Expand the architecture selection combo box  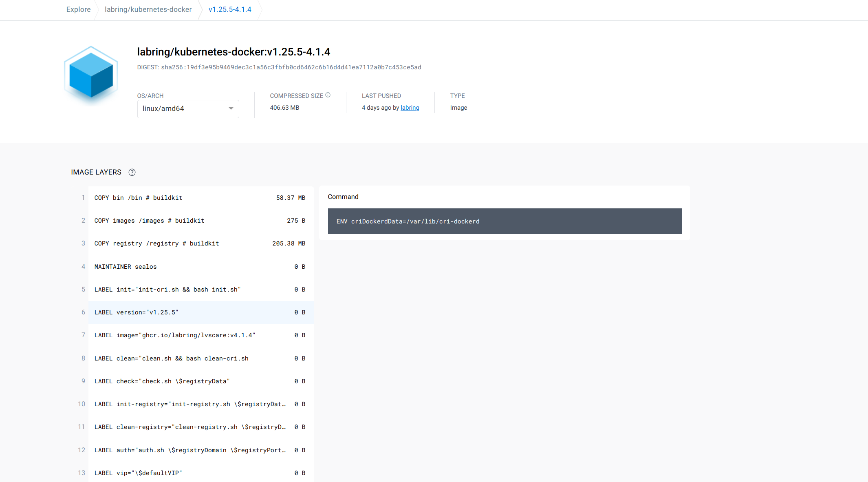[x=188, y=108]
